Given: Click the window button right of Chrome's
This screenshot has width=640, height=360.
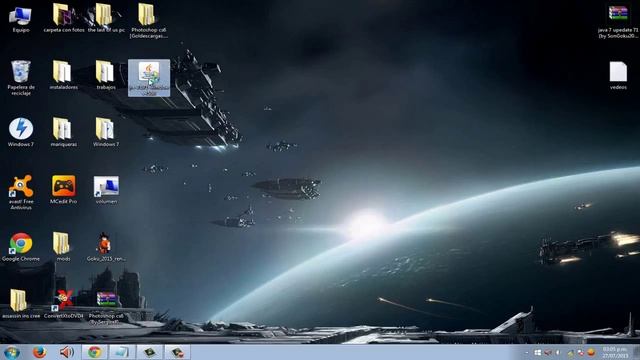Looking at the screenshot, I should click(122, 352).
